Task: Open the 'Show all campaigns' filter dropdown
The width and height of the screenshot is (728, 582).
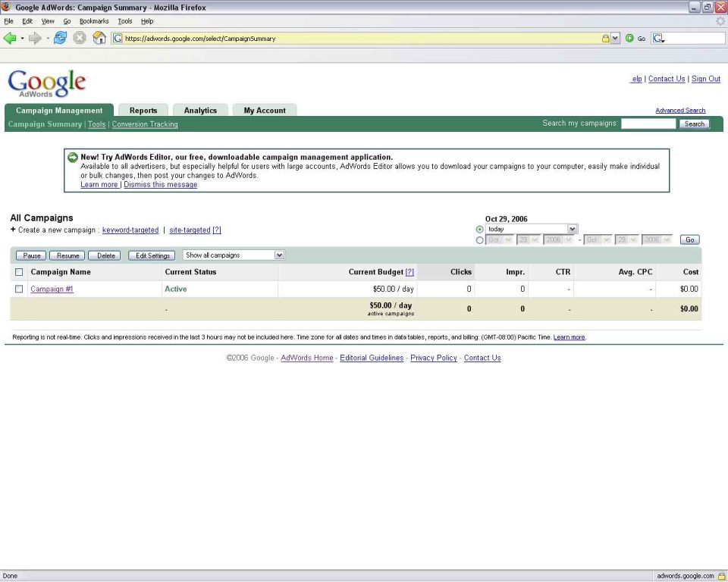Action: (234, 255)
